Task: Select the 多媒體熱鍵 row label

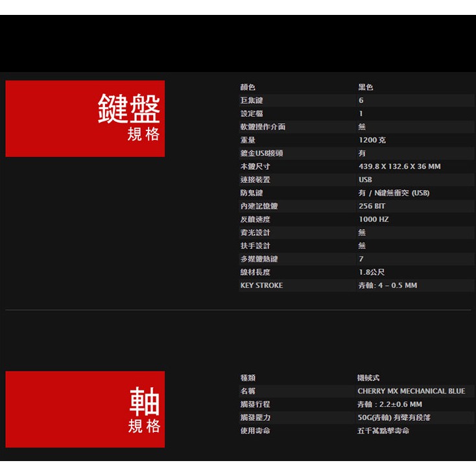Action: pos(259,259)
